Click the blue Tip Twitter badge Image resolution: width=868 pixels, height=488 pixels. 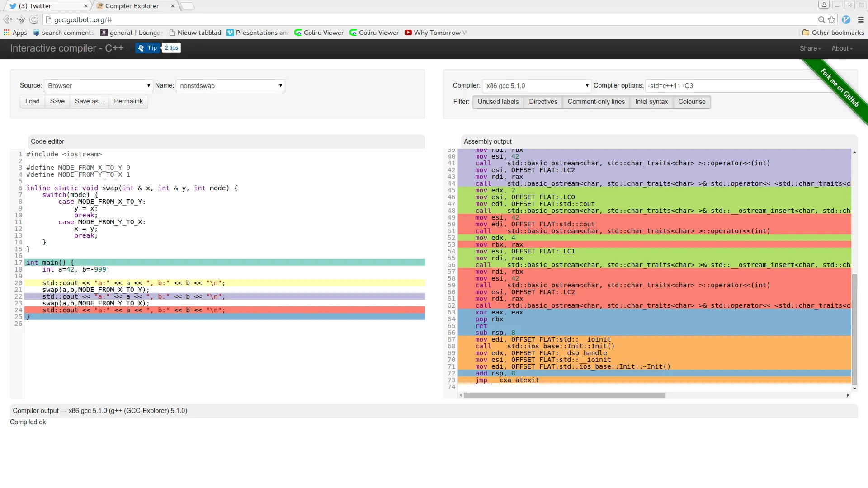148,48
